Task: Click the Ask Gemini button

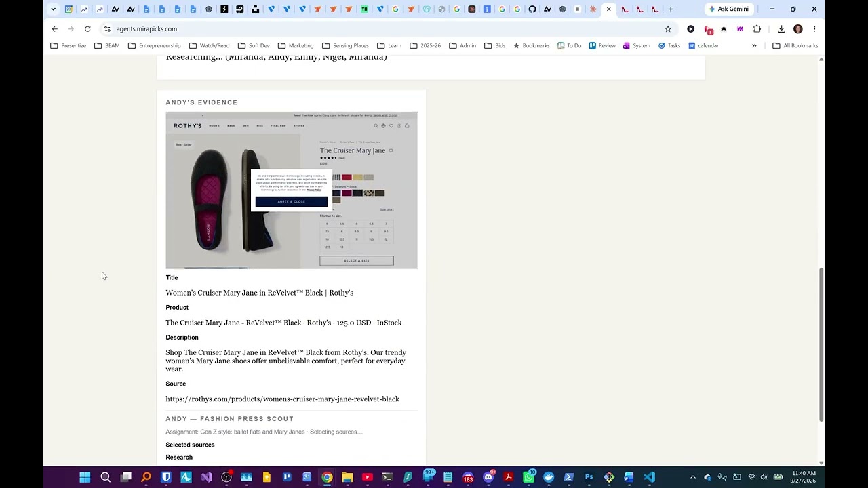Action: [x=729, y=9]
